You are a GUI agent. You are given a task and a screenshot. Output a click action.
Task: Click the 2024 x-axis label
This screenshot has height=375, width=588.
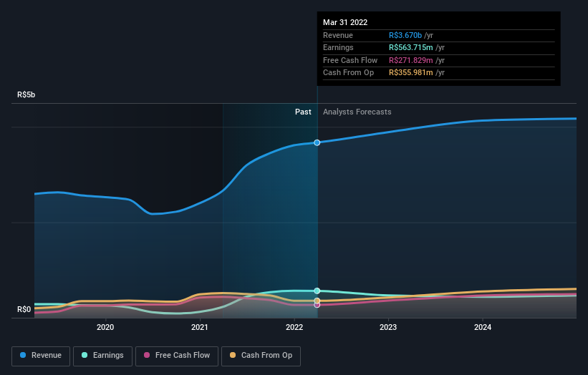click(483, 327)
